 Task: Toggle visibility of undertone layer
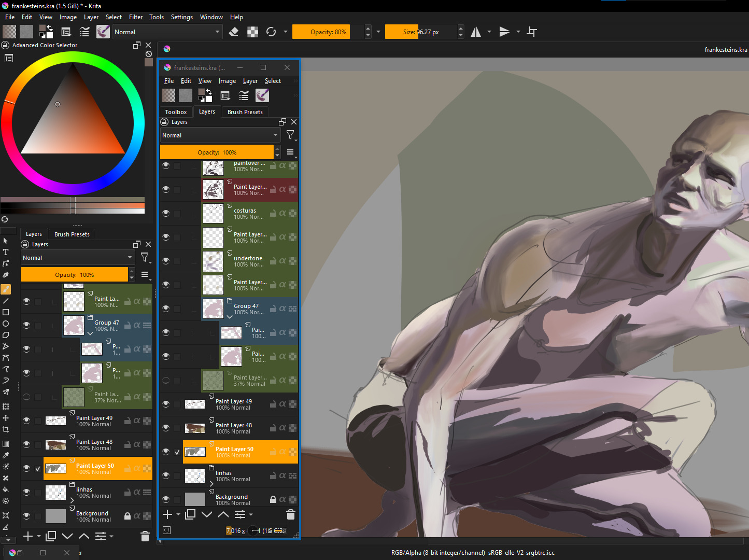click(166, 261)
